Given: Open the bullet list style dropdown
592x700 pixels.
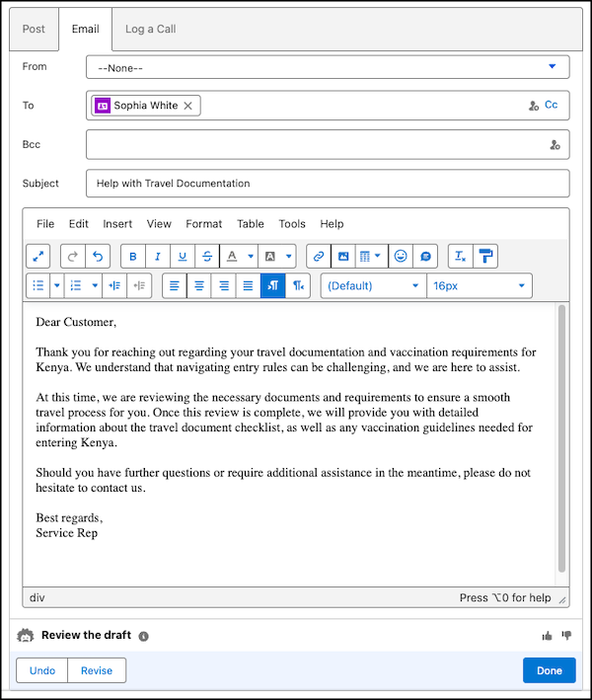Looking at the screenshot, I should pyautogui.click(x=56, y=285).
